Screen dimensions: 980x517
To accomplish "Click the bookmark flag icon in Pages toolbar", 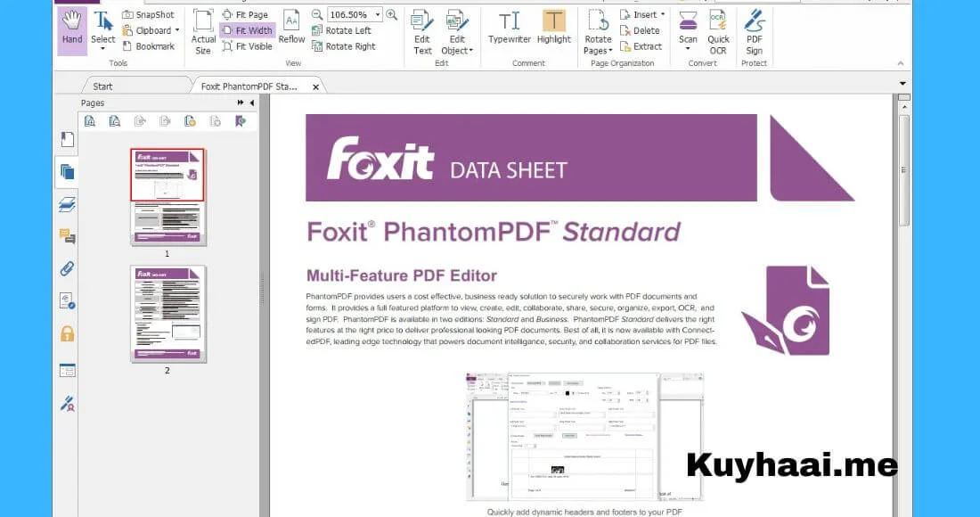I will (x=241, y=121).
